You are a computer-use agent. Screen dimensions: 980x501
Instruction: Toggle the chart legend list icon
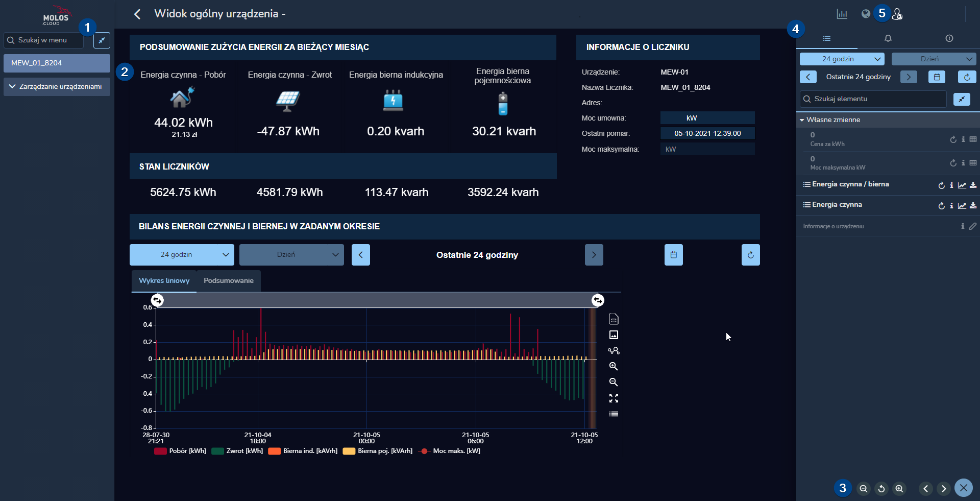[x=614, y=414]
